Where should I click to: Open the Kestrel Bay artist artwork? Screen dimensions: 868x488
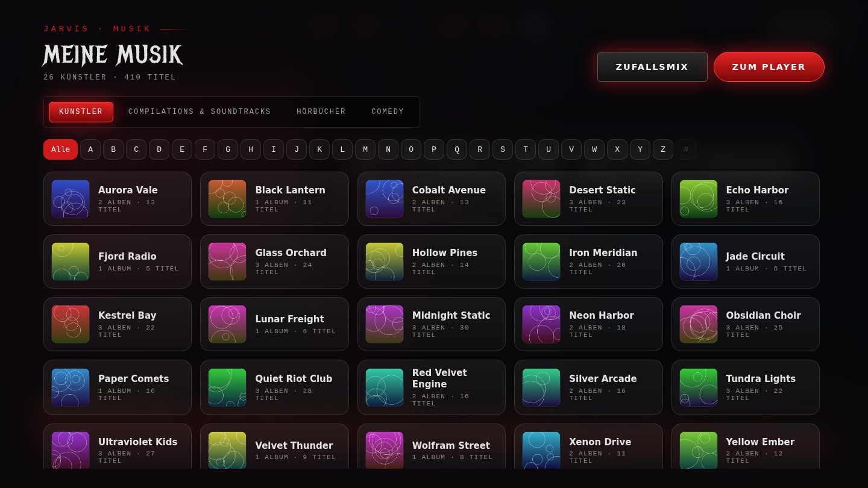(71, 324)
